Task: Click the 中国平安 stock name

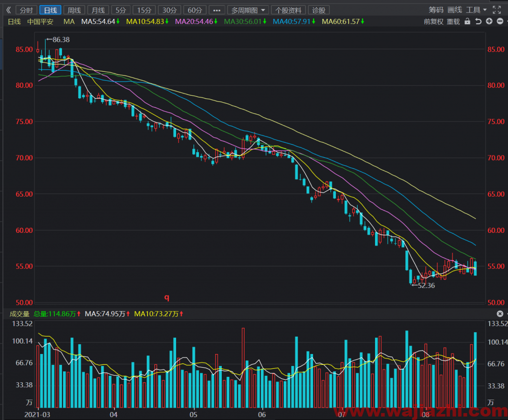Action: click(40, 21)
